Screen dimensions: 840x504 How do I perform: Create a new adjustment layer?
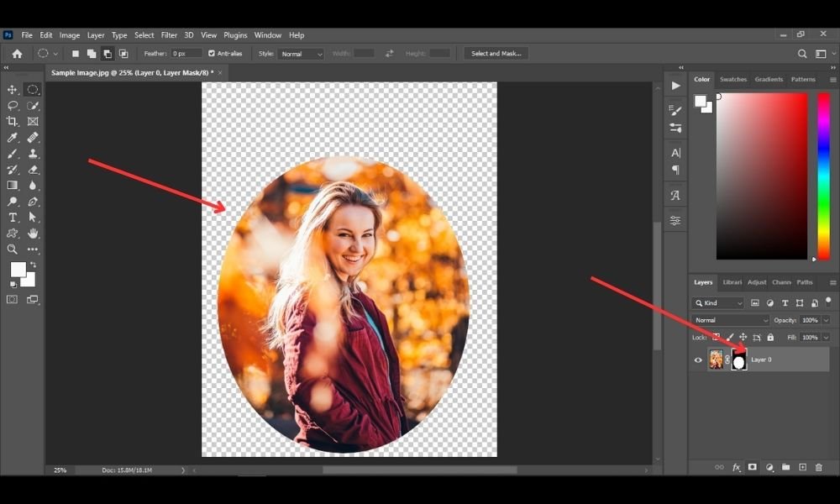tap(769, 467)
